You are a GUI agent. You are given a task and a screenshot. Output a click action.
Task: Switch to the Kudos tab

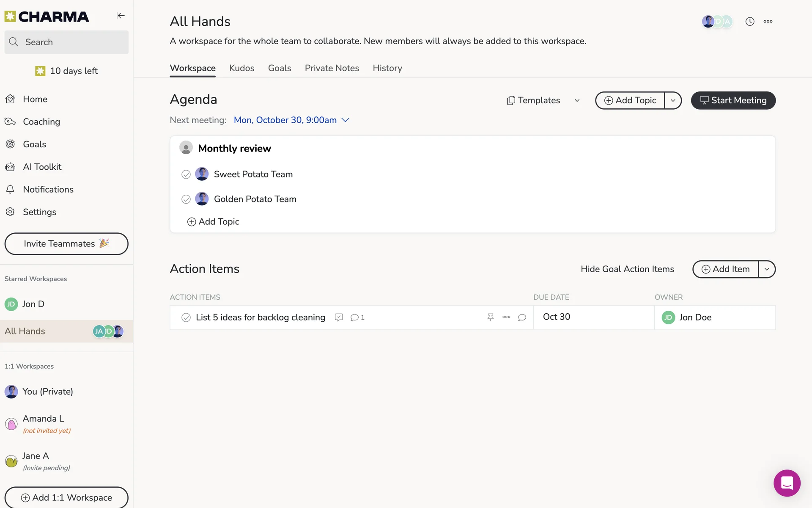pos(241,68)
